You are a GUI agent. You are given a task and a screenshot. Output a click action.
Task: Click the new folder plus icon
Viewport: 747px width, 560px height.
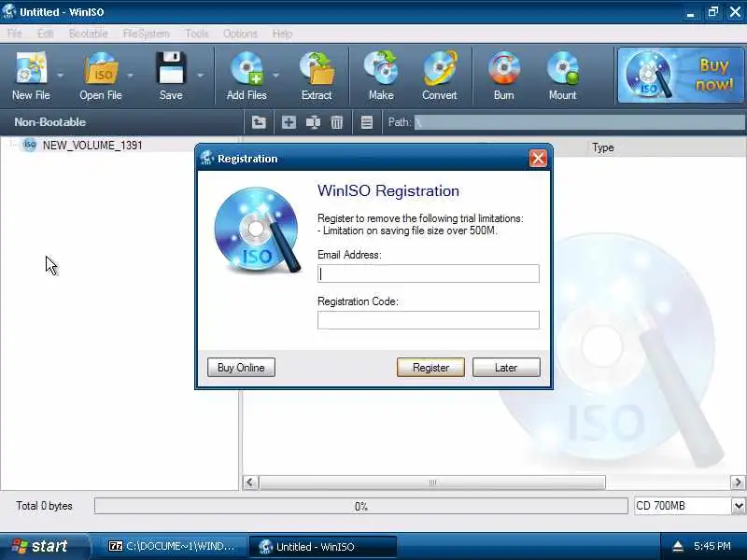coord(289,122)
